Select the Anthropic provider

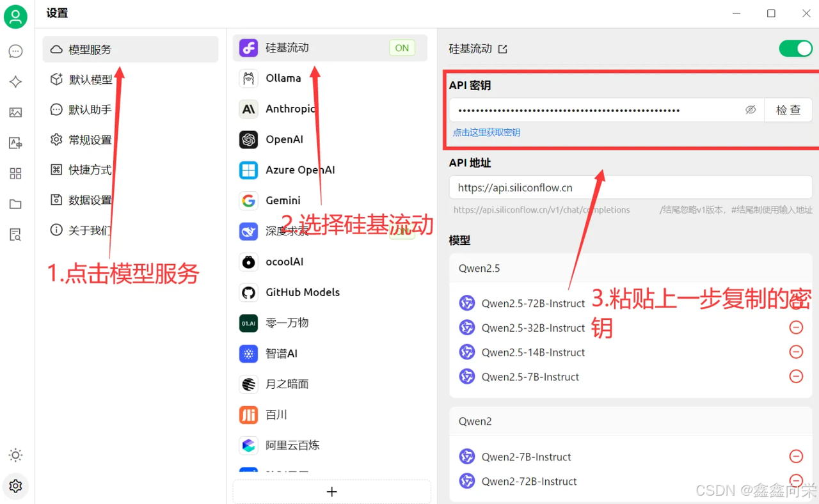click(x=330, y=109)
